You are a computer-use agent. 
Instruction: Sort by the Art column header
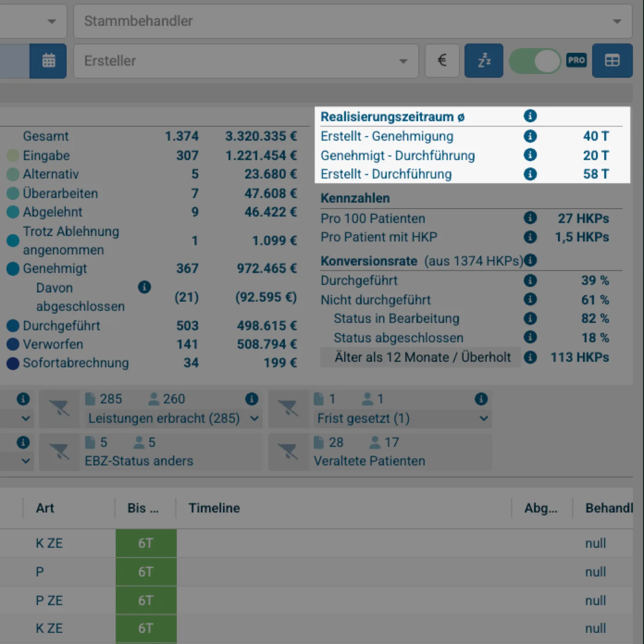click(x=45, y=508)
